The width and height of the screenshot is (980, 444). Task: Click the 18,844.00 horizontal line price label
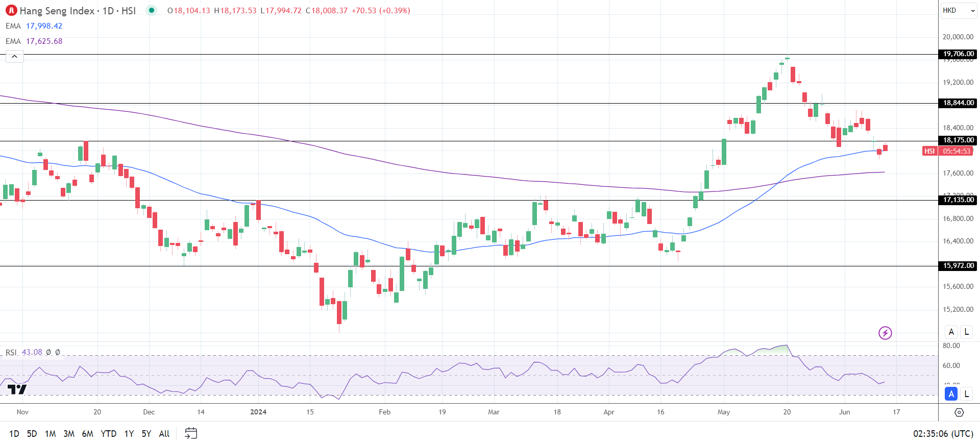click(x=958, y=103)
